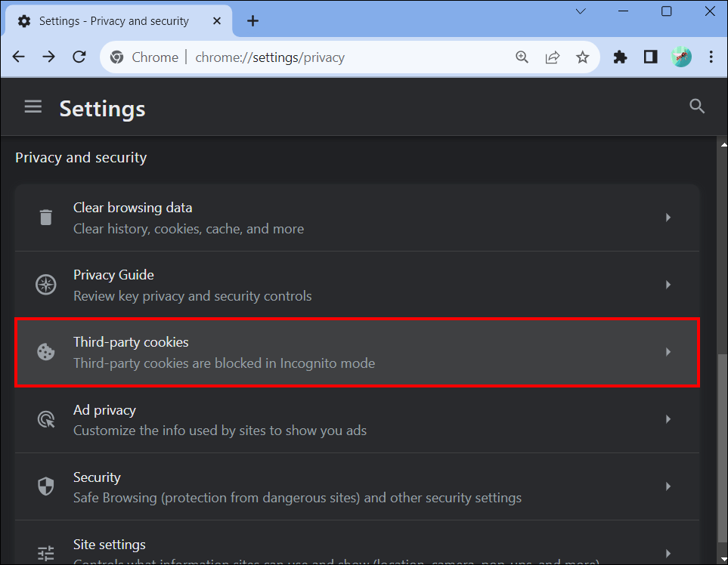Toggle the browser side panel icon
The height and width of the screenshot is (565, 728).
click(651, 57)
